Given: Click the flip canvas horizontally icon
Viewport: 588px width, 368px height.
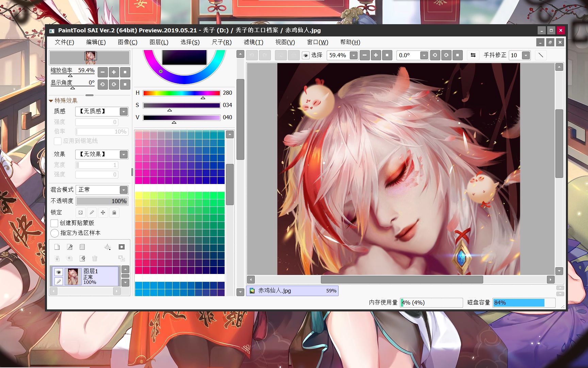Looking at the screenshot, I should tap(473, 55).
